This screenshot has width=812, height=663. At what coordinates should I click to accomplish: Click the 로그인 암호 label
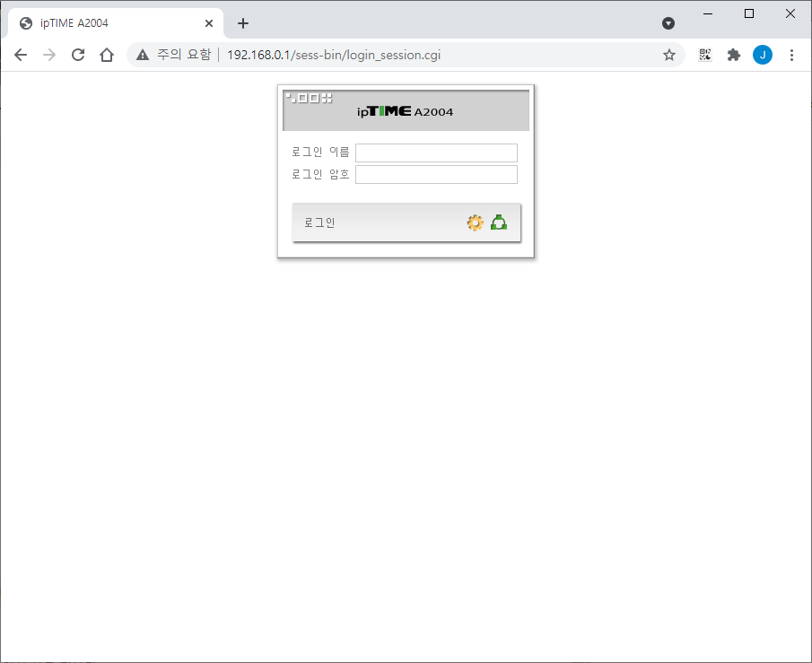320,174
